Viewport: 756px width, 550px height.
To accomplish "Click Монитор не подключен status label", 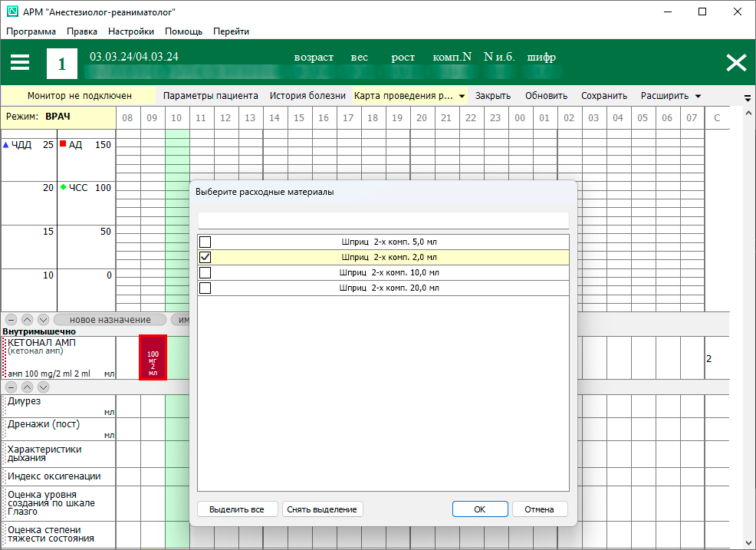I will point(79,96).
